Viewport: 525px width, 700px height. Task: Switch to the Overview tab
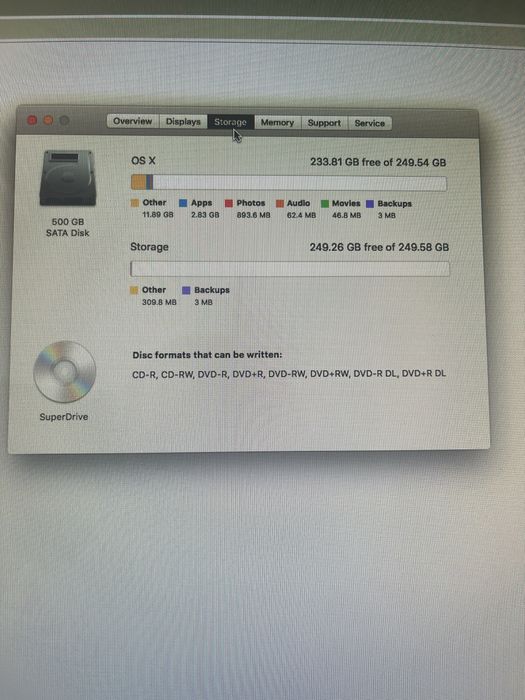tap(133, 121)
